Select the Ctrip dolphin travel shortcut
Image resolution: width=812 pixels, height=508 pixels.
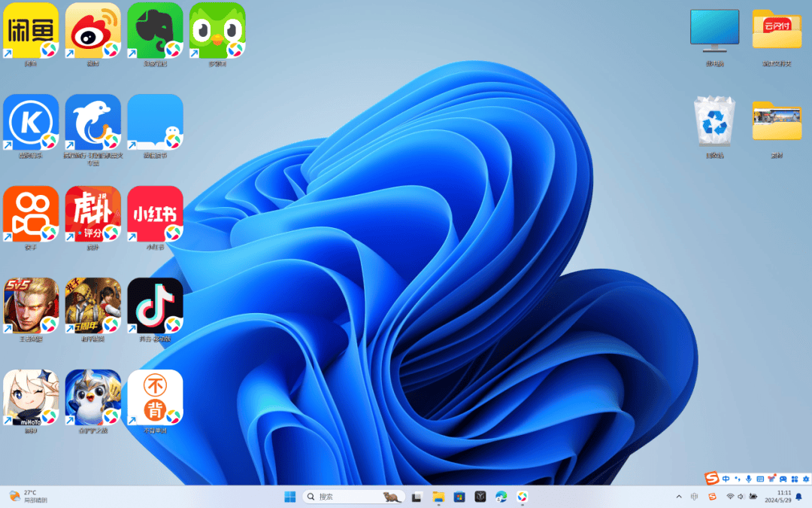92,122
